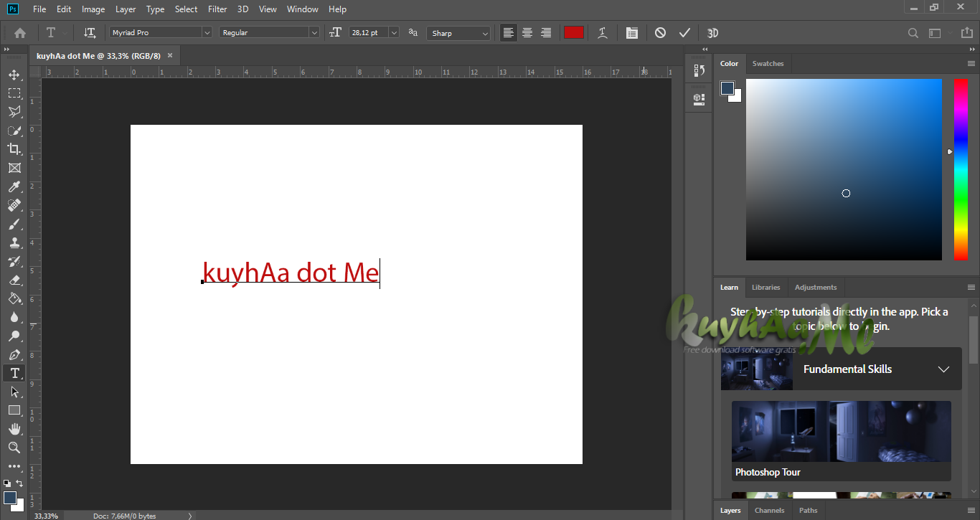This screenshot has height=520, width=980.
Task: Select the Move tool
Action: point(14,75)
